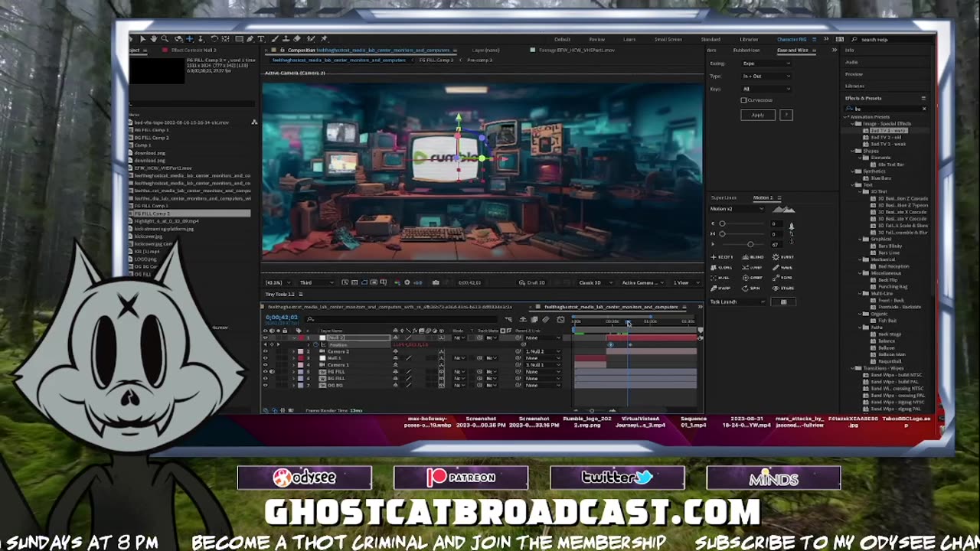
Task: Switch to the Motion 2 panel tab
Action: [763, 197]
